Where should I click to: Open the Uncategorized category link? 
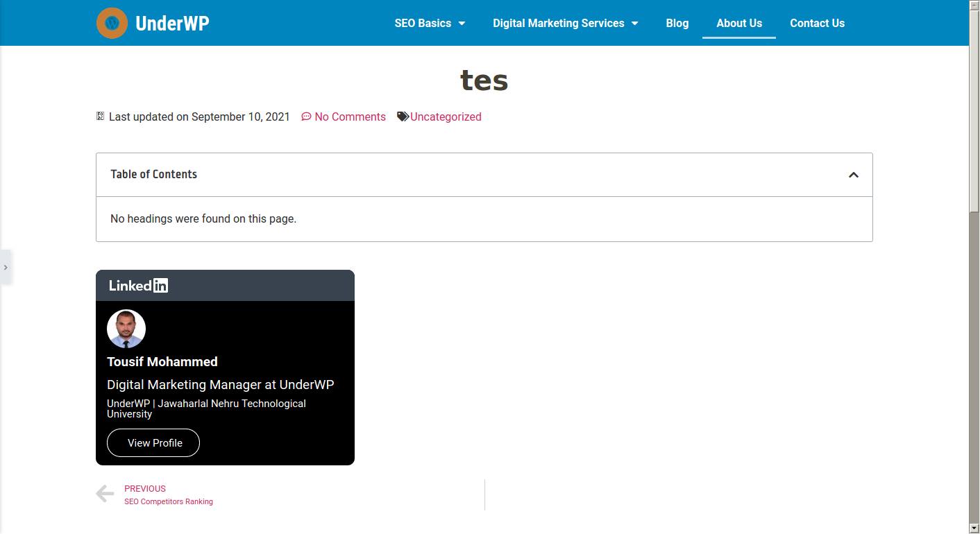pyautogui.click(x=446, y=117)
